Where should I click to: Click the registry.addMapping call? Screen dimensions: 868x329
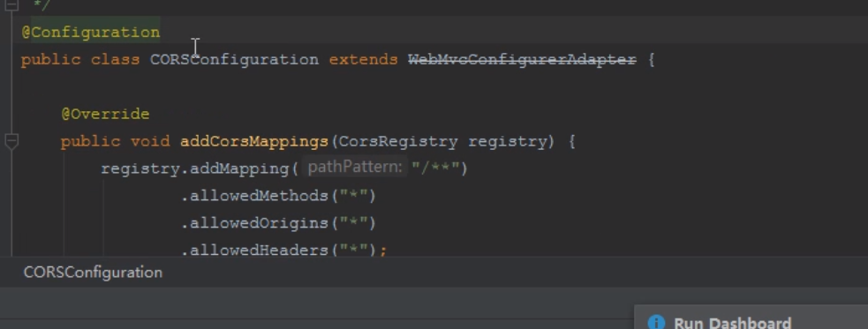200,168
